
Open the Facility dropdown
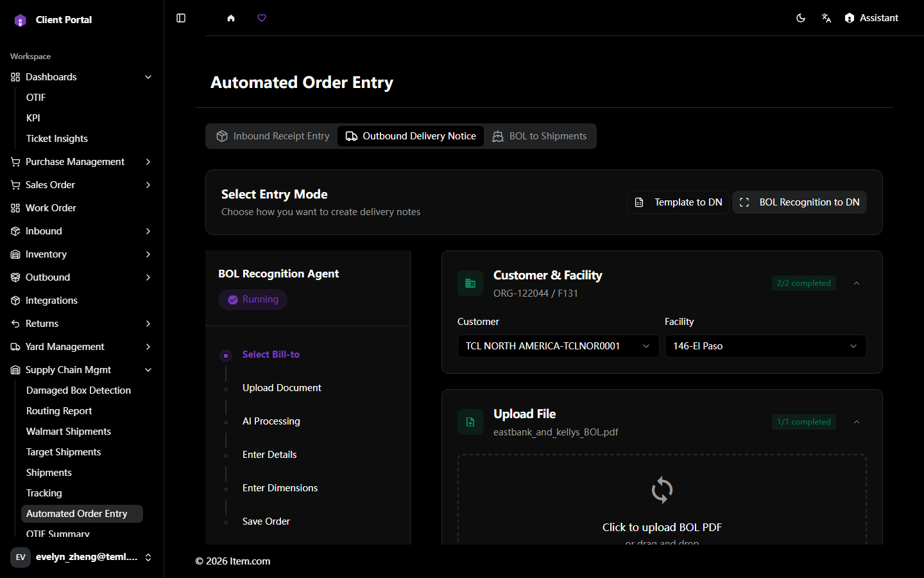coord(766,346)
